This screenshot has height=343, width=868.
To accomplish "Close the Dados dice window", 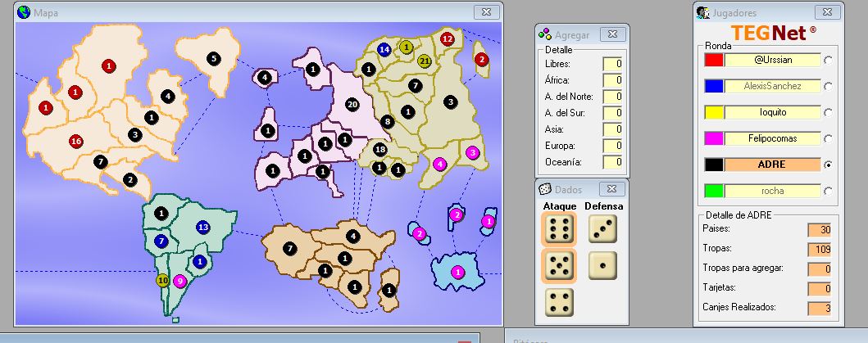I will tap(611, 188).
